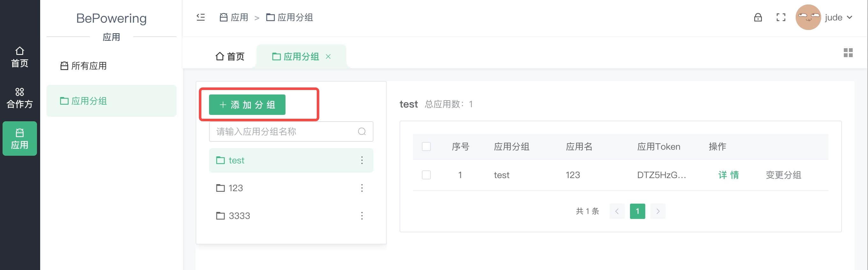The image size is (868, 270).
Task: Switch to the 首页 tab
Action: 230,56
